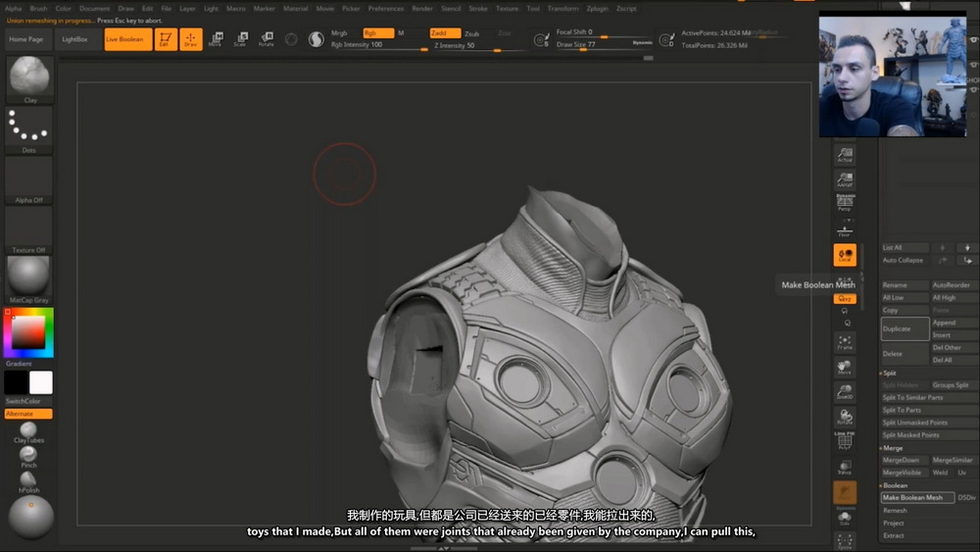Open the Tool menu
Image resolution: width=980 pixels, height=552 pixels.
pyautogui.click(x=533, y=9)
